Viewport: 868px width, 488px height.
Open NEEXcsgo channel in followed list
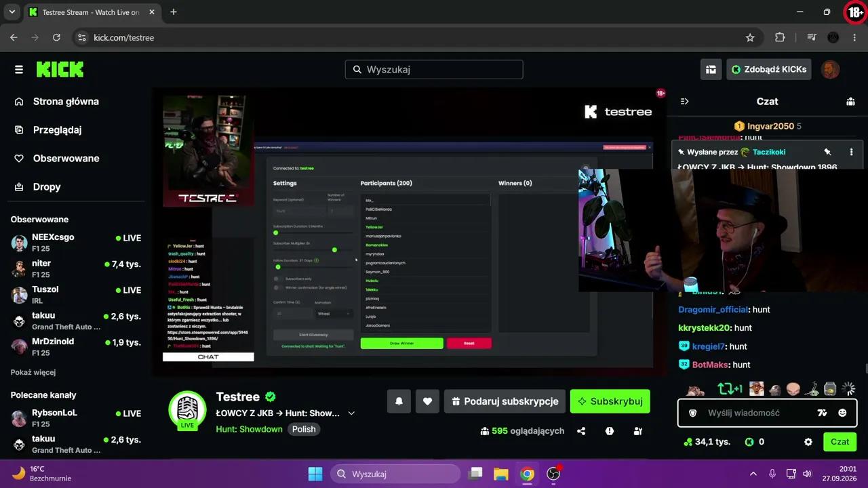(x=76, y=243)
